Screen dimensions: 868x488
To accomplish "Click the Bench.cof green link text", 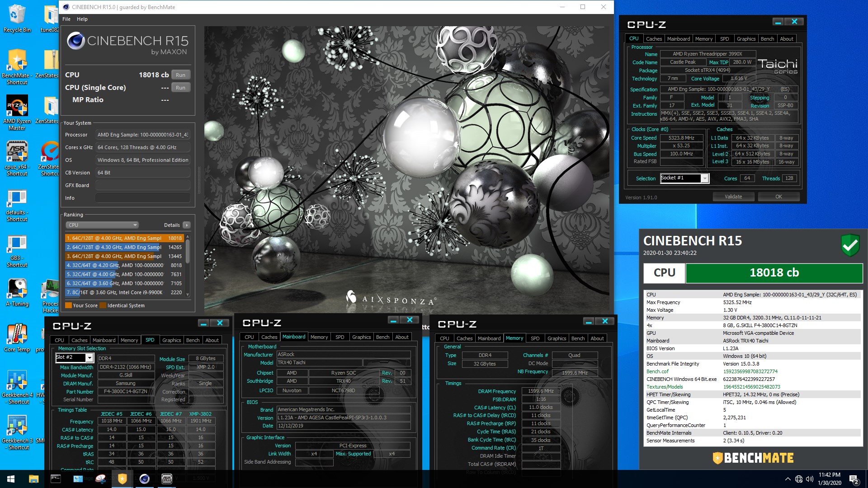I will pyautogui.click(x=657, y=371).
